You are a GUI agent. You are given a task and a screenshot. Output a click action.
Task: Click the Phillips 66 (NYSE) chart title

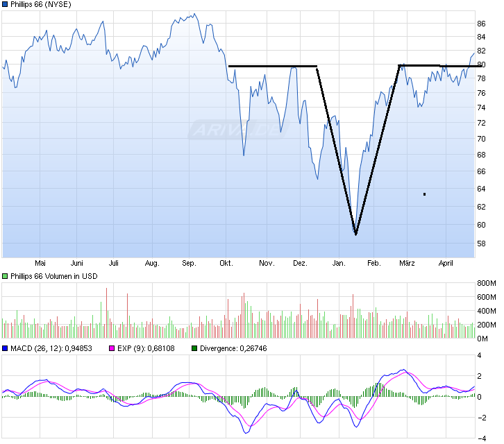coord(40,5)
